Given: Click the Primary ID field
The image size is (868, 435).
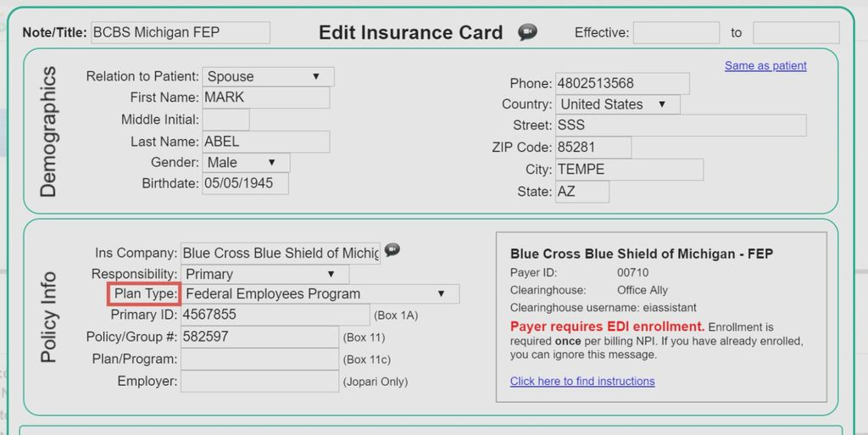Looking at the screenshot, I should pos(275,315).
